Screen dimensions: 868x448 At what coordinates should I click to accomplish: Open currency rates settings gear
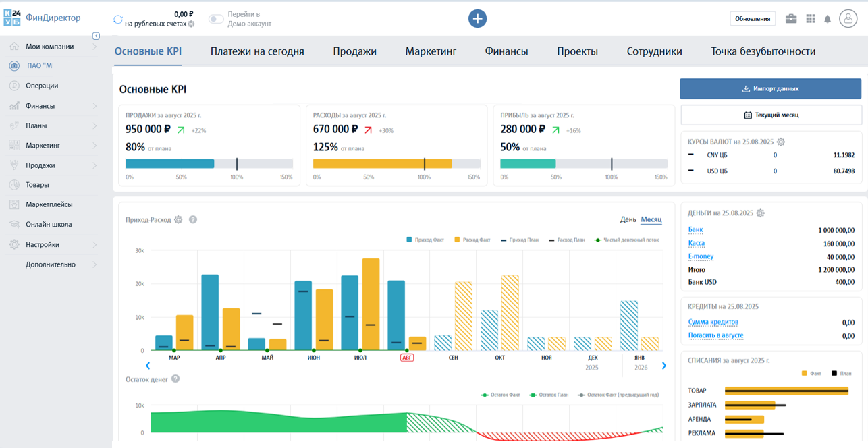click(781, 142)
